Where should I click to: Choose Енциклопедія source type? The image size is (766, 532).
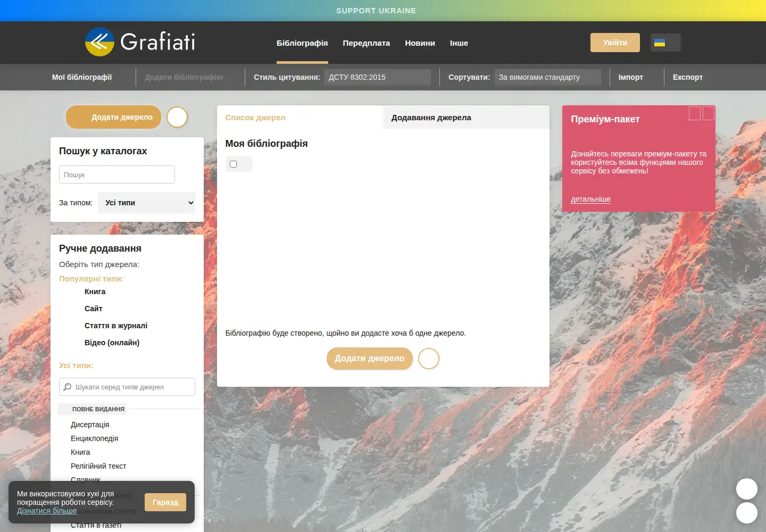pos(94,438)
